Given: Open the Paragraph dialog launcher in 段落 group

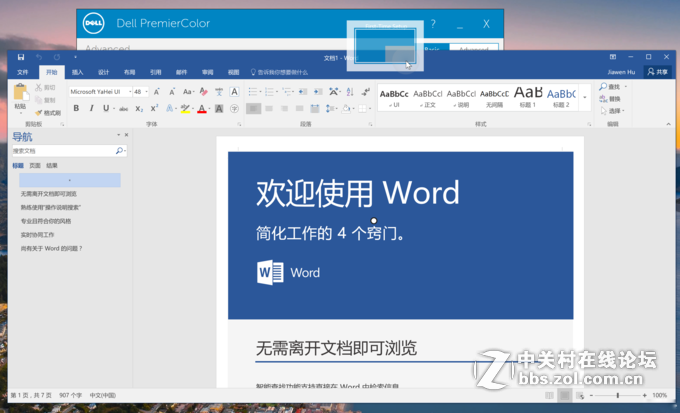Looking at the screenshot, I should (x=370, y=125).
